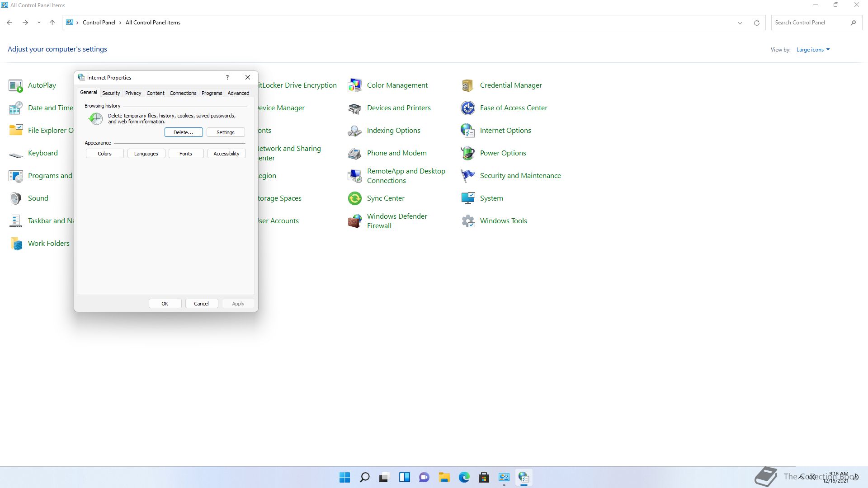This screenshot has width=868, height=488.
Task: Open the Security and Maintenance flag icon
Action: [468, 176]
